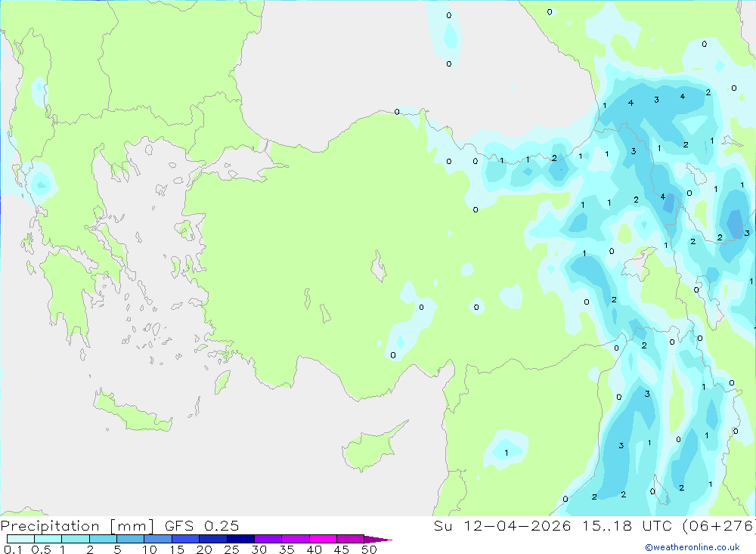The width and height of the screenshot is (756, 554).
Task: Click the legend scale label "5"
Action: pyautogui.click(x=117, y=549)
